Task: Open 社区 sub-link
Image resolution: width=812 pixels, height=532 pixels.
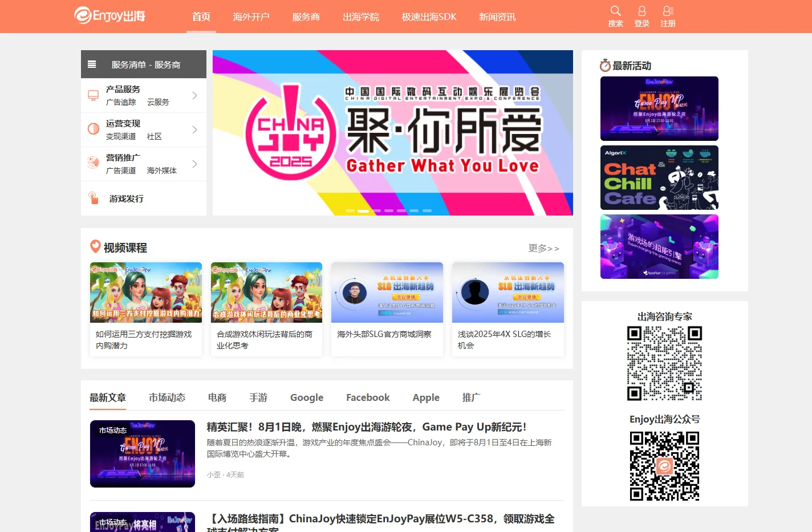Action: (x=155, y=136)
